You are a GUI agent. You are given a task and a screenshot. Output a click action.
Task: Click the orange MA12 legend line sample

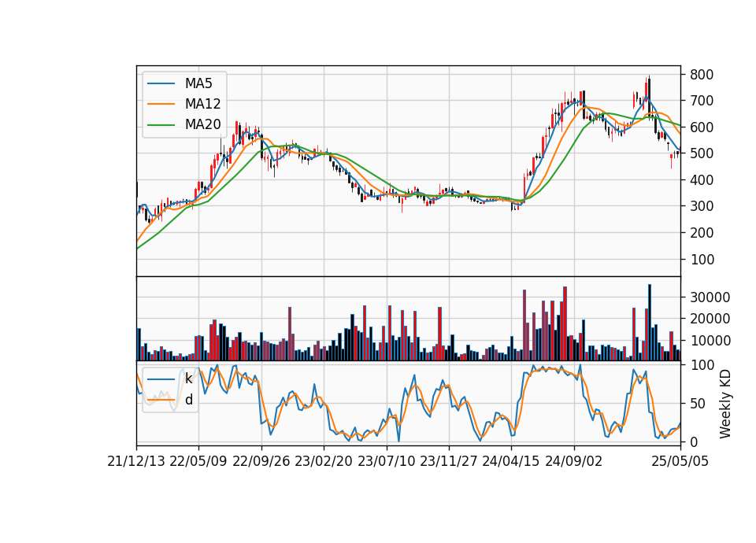[161, 104]
